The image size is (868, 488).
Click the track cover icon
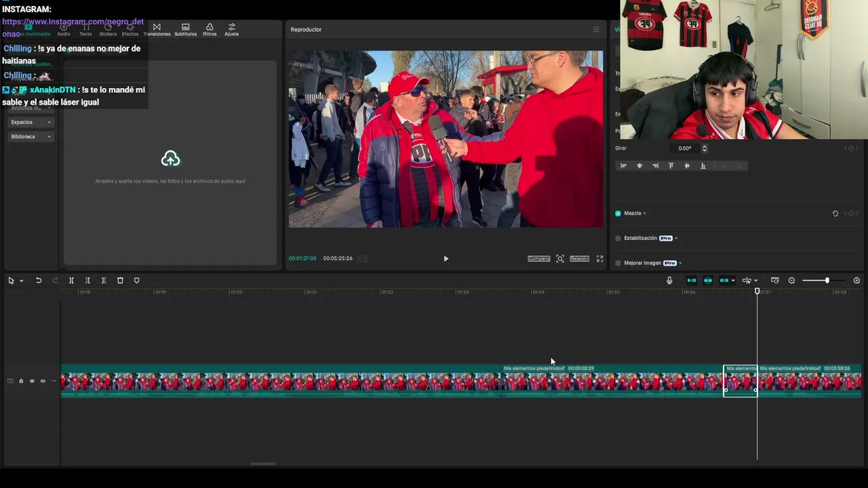pyautogui.click(x=10, y=381)
